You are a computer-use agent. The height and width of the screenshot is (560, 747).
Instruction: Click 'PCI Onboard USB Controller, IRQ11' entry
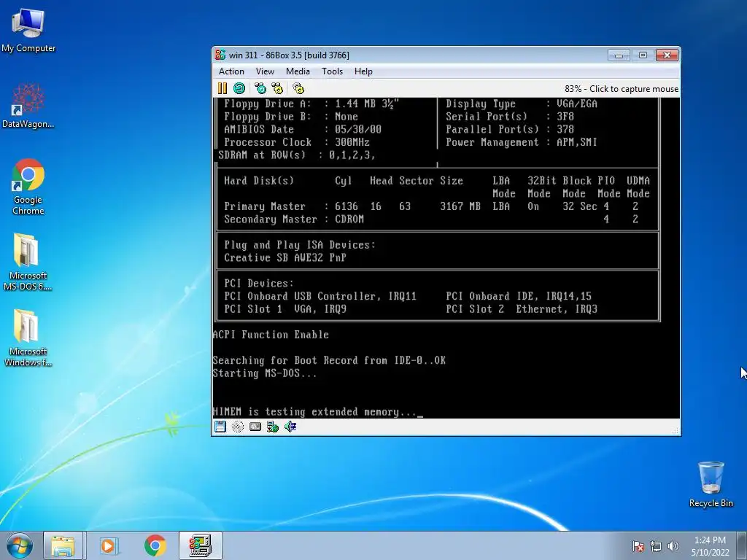point(320,296)
